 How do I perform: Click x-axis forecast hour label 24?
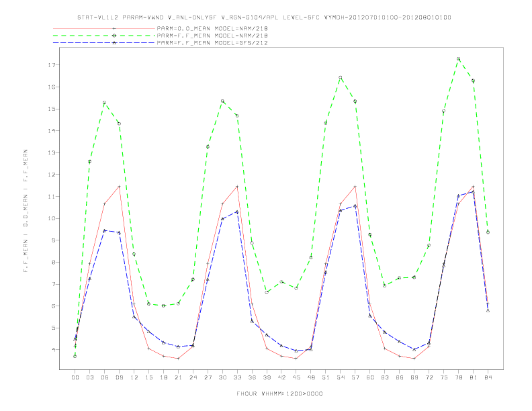click(193, 377)
